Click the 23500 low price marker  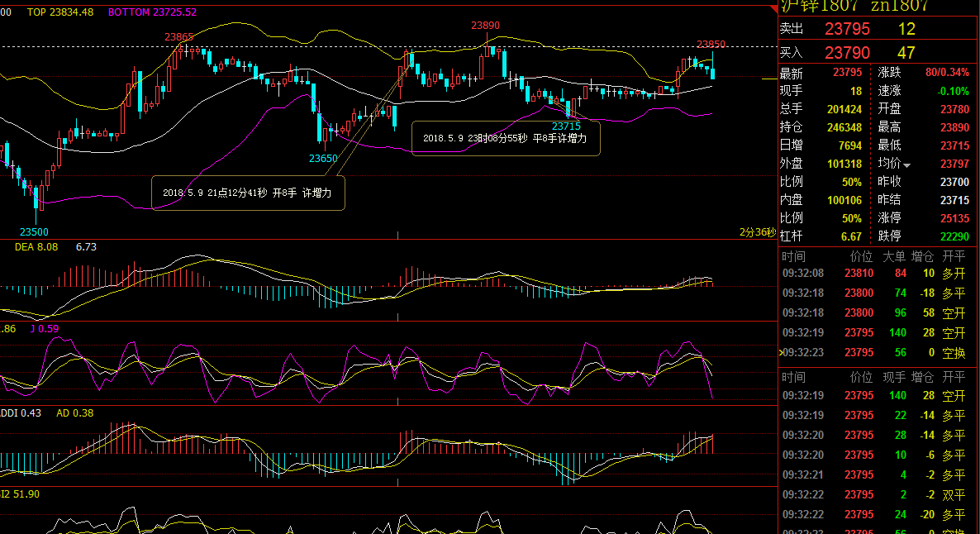point(34,231)
